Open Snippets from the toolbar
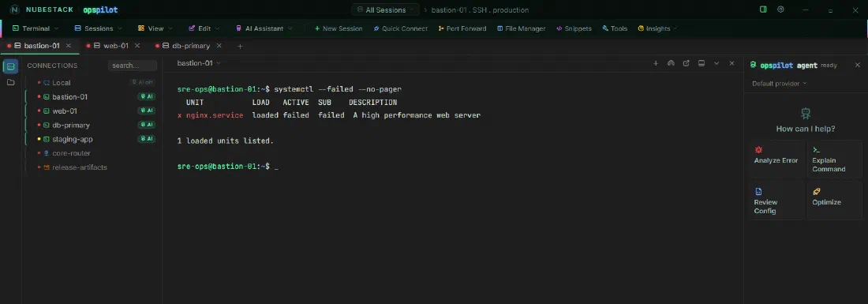Image resolution: width=868 pixels, height=304 pixels. point(574,28)
